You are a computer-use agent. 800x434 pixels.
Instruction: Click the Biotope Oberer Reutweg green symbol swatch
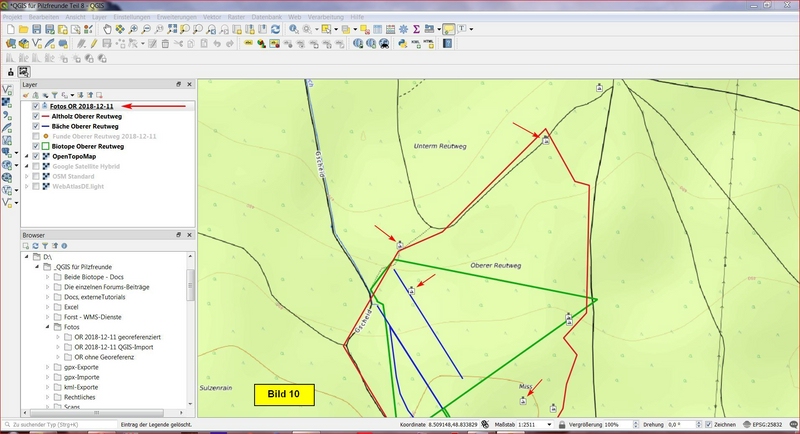[x=46, y=146]
